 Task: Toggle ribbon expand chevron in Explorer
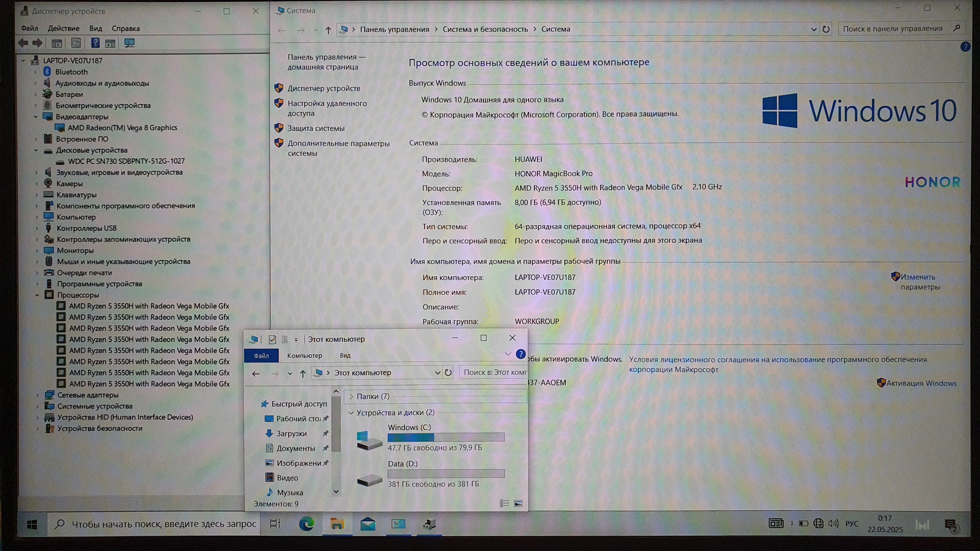[x=508, y=354]
